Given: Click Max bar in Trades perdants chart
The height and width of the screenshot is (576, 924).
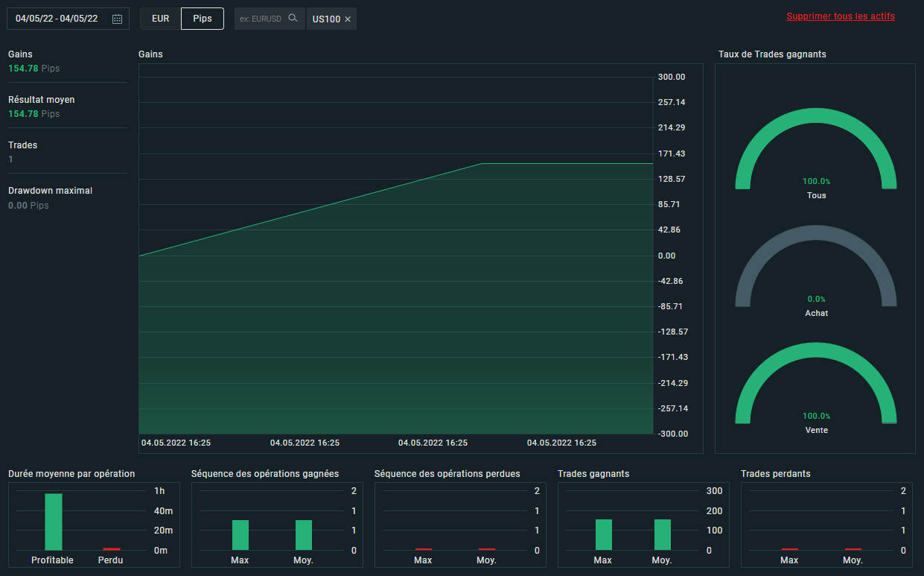Looking at the screenshot, I should [x=789, y=548].
